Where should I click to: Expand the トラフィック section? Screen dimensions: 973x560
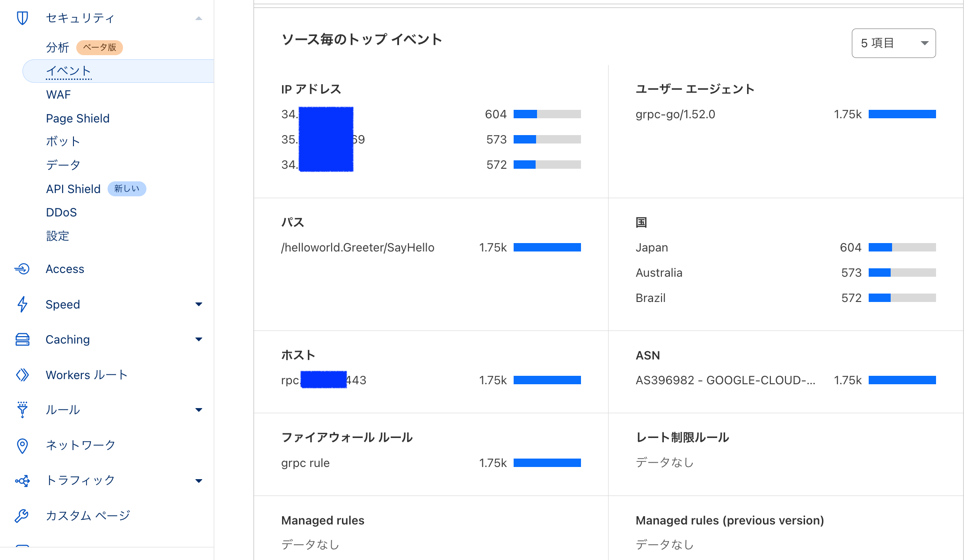(x=199, y=481)
